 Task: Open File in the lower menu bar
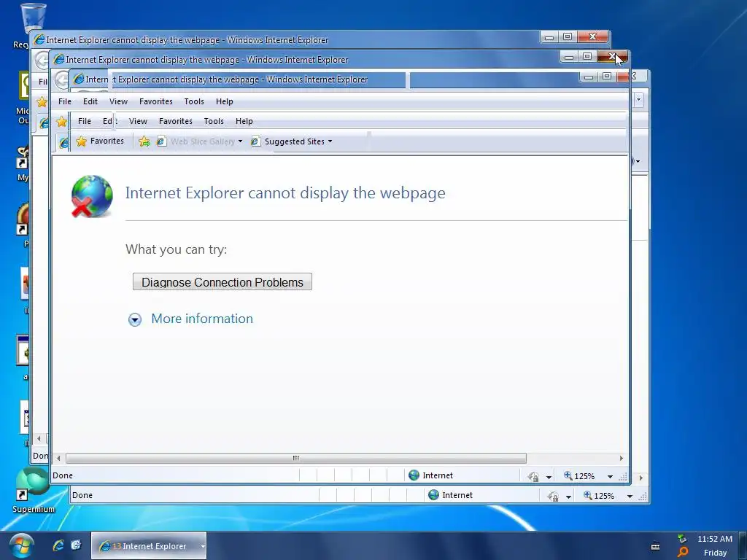[85, 122]
